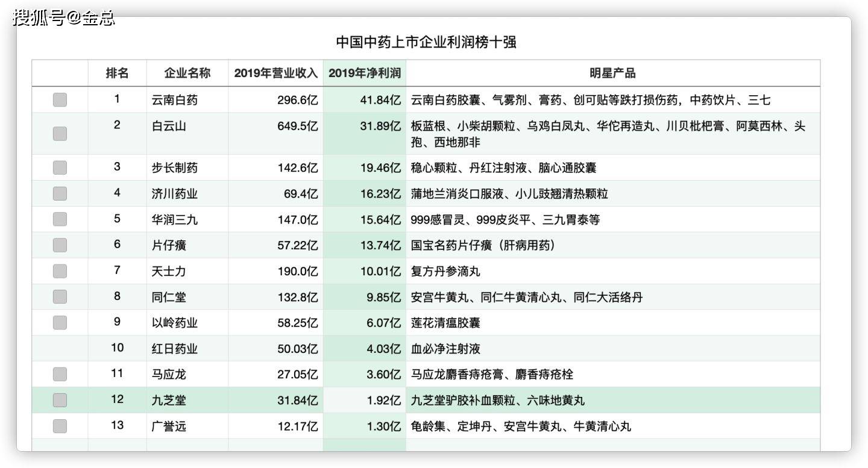
Task: Tick the checkbox next to 天士力
Action: click(59, 270)
